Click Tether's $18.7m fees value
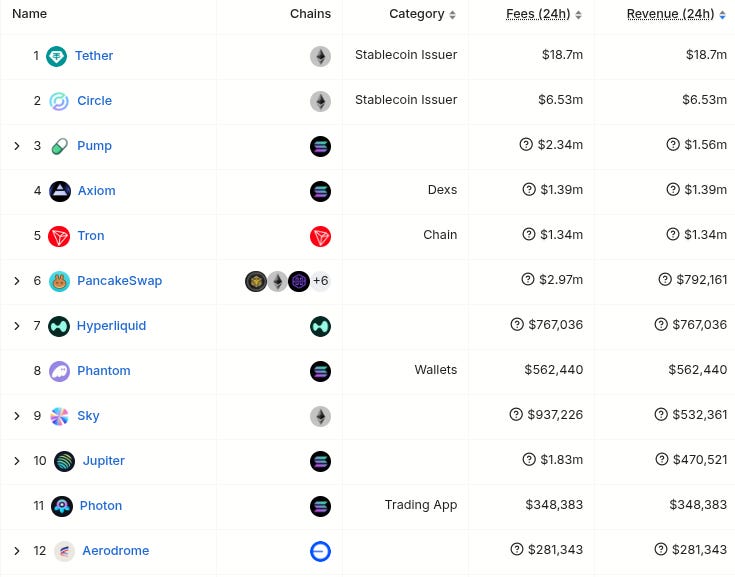 tap(562, 55)
